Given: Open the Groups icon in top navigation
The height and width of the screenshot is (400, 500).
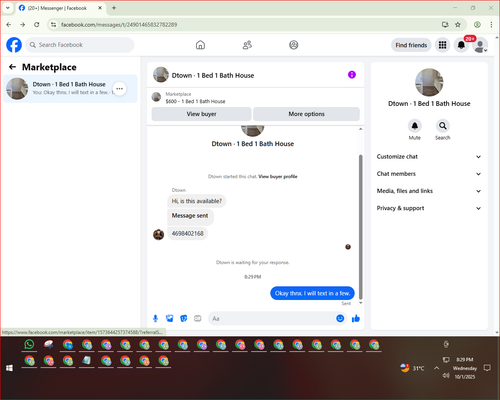Looking at the screenshot, I should tap(294, 45).
